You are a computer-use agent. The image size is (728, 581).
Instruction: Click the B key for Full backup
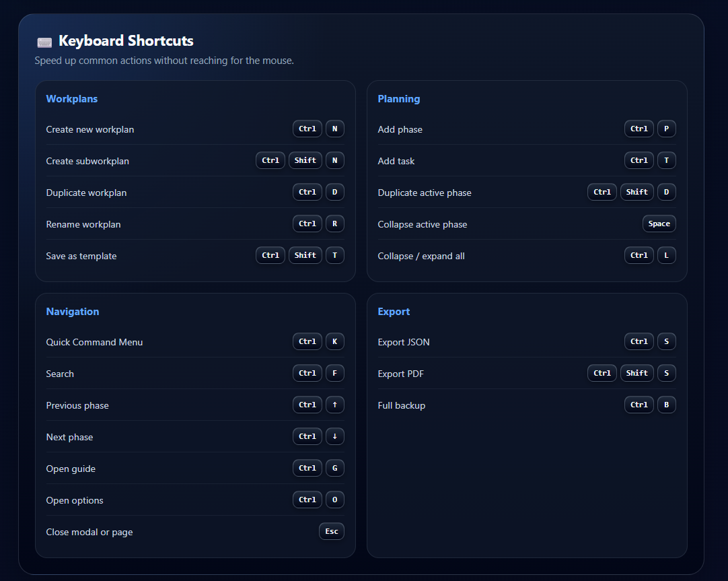tap(666, 405)
